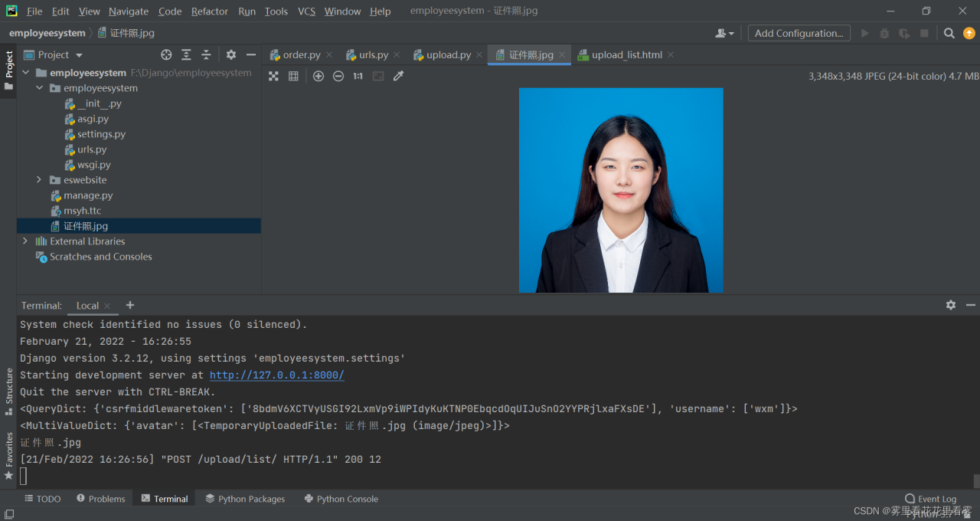The width and height of the screenshot is (980, 521).
Task: Expand all nodes in Project panel
Action: coord(186,54)
